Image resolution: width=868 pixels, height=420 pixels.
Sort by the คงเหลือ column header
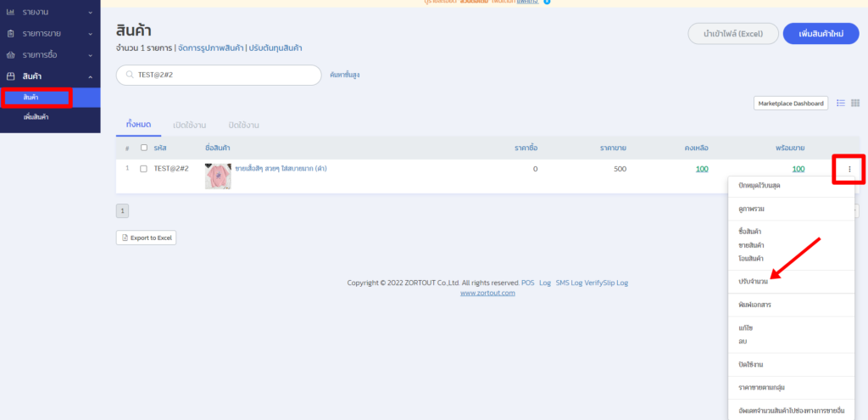click(x=696, y=148)
